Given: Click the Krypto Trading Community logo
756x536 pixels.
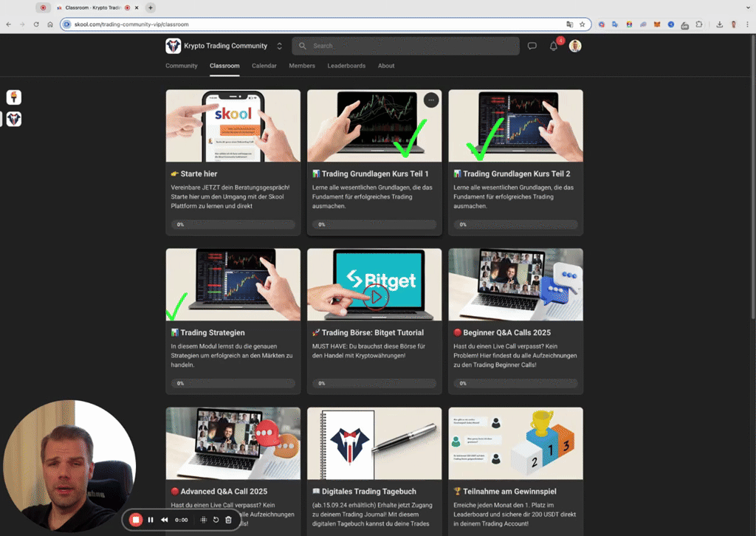Looking at the screenshot, I should (173, 46).
